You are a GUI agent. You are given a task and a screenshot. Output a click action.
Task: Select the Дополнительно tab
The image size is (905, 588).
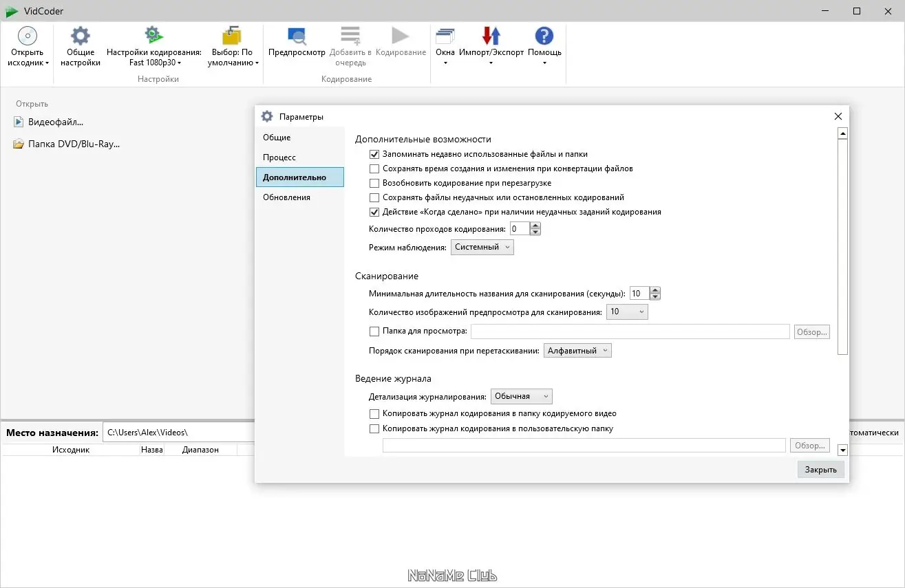300,177
